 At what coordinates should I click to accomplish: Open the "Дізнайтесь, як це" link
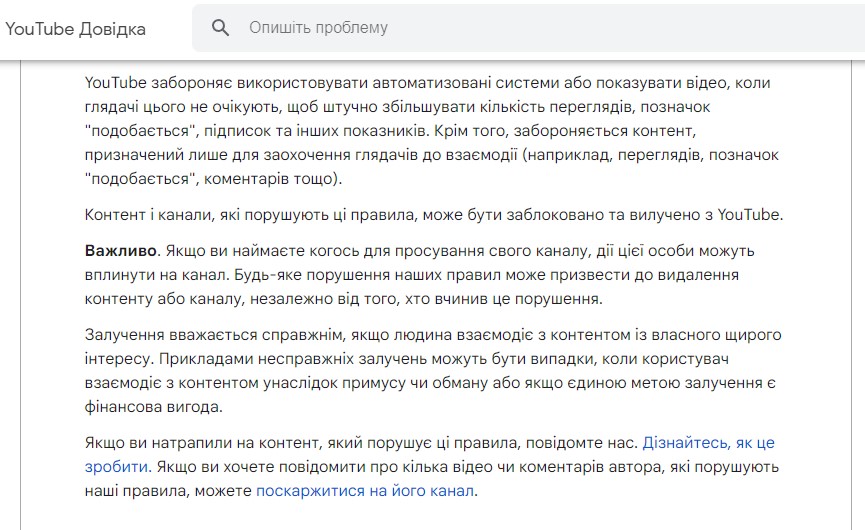click(708, 443)
